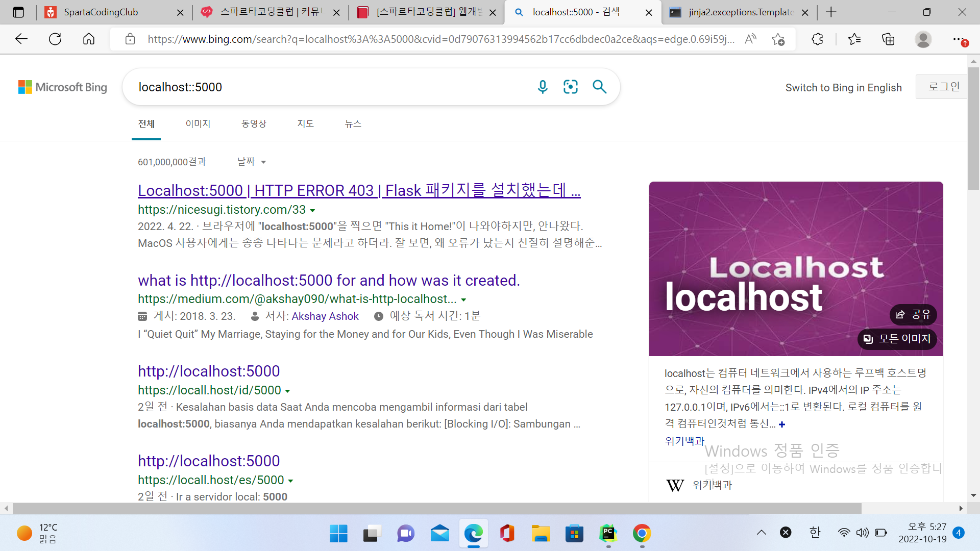Open Windows Start menu

[338, 534]
